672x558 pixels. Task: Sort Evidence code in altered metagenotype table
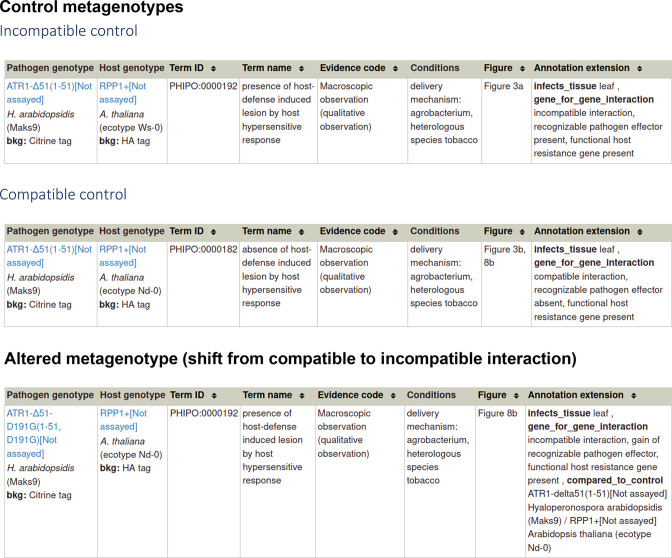393,396
